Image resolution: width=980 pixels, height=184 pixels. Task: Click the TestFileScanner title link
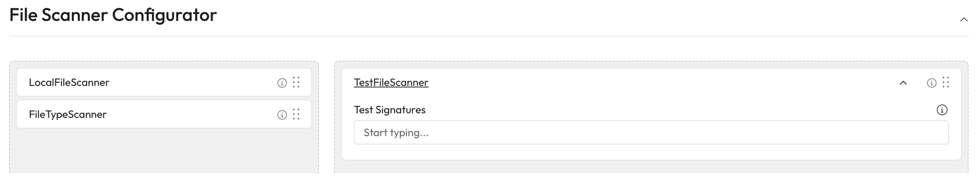(391, 83)
